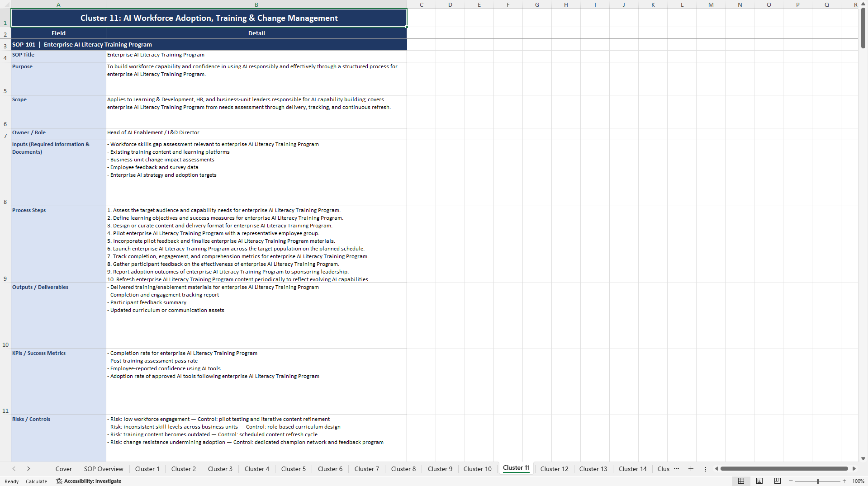Image resolution: width=868 pixels, height=486 pixels.
Task: Select the active Cluster 11 tab
Action: pyautogui.click(x=516, y=468)
